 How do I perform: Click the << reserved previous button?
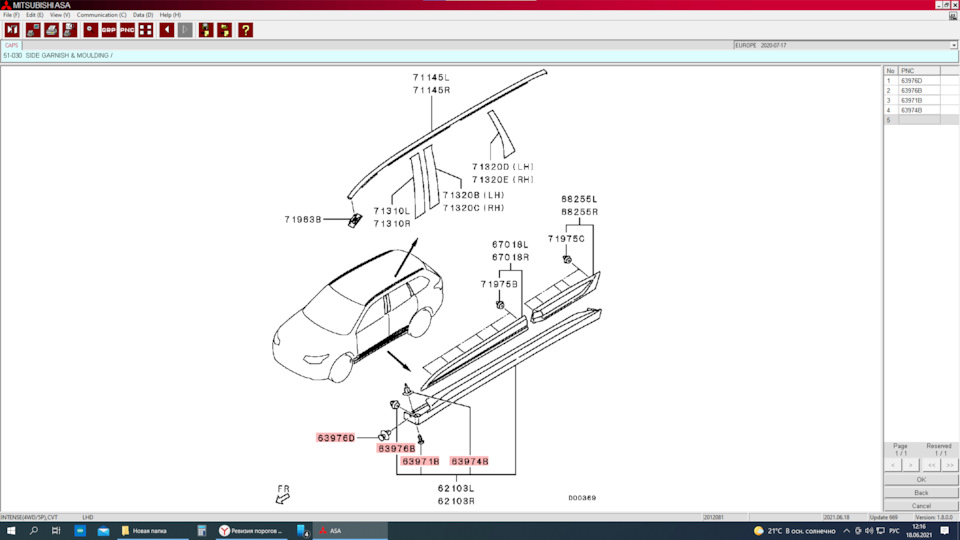932,465
